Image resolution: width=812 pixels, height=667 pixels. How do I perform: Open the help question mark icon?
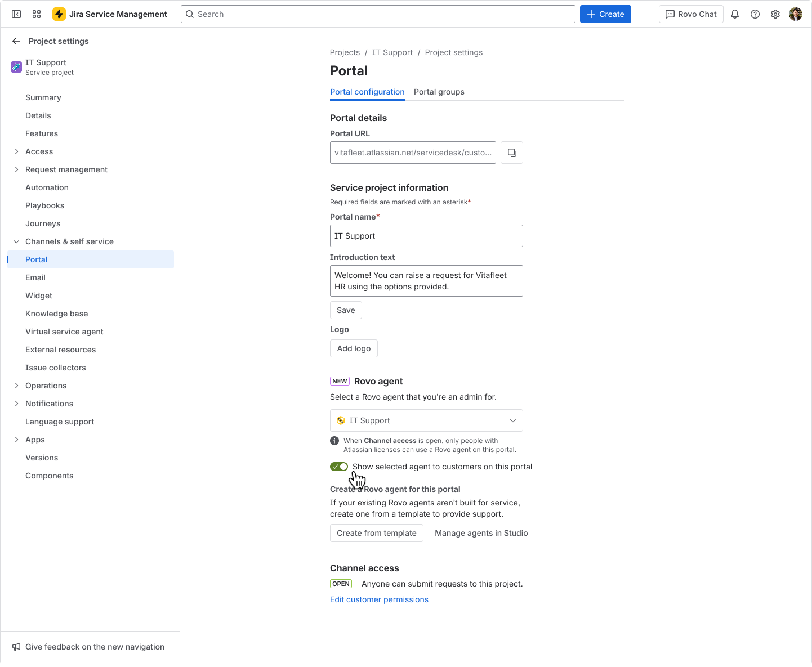(755, 14)
